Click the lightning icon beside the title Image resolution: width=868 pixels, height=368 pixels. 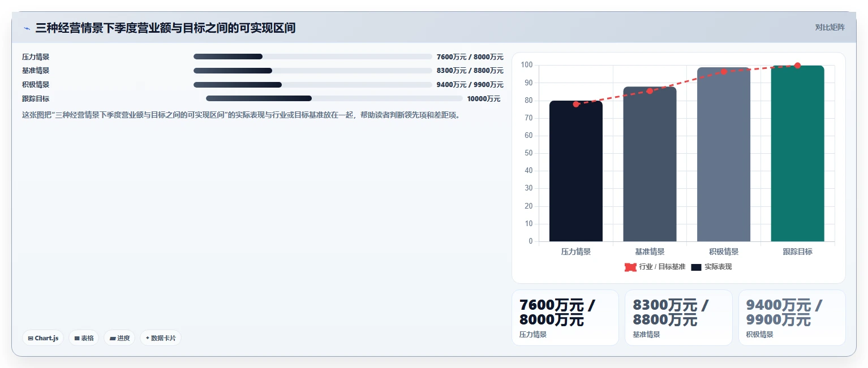point(27,28)
